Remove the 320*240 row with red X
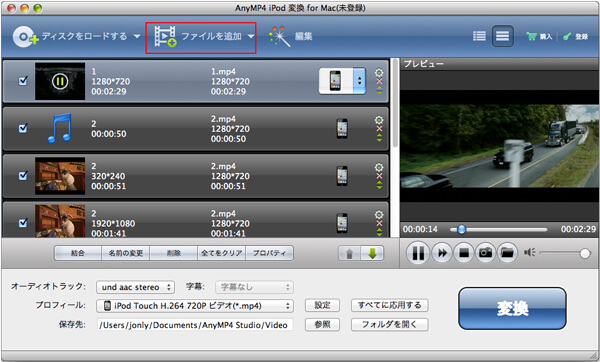The height and width of the screenshot is (362, 600). pyautogui.click(x=379, y=176)
